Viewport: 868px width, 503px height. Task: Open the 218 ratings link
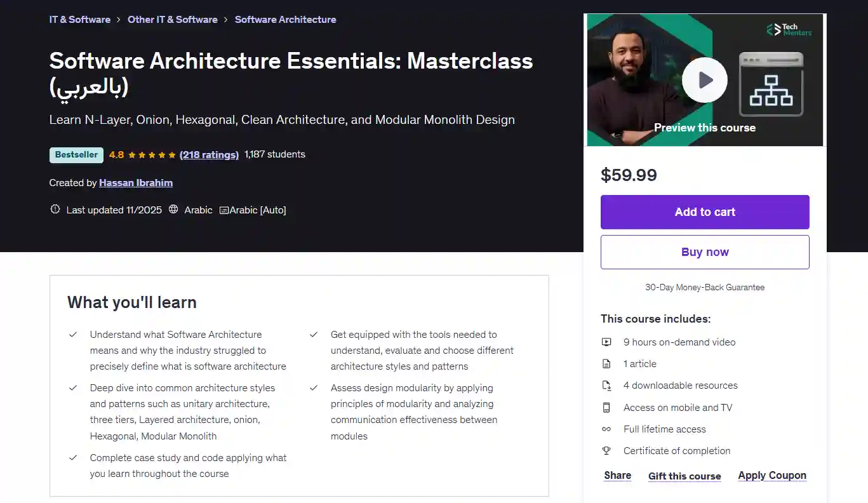pos(209,154)
